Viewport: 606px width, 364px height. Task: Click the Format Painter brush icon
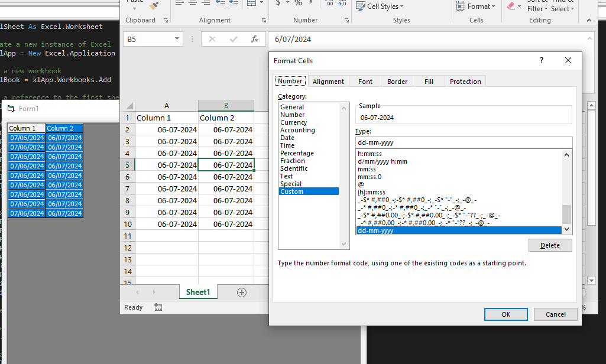click(154, 5)
